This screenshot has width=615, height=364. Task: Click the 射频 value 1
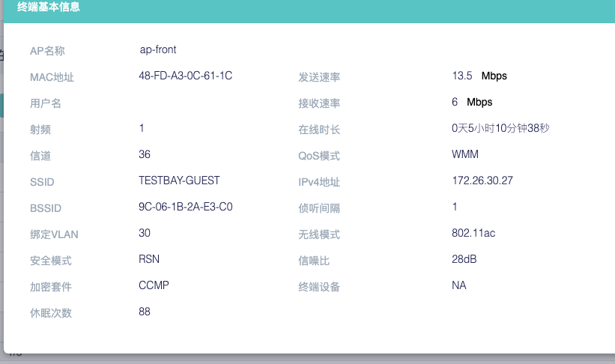(142, 128)
